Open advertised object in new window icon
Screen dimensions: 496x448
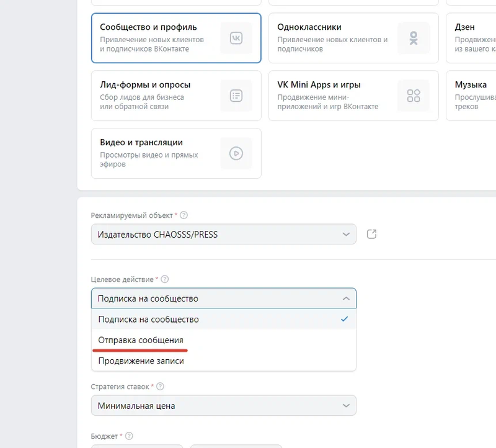[371, 235]
